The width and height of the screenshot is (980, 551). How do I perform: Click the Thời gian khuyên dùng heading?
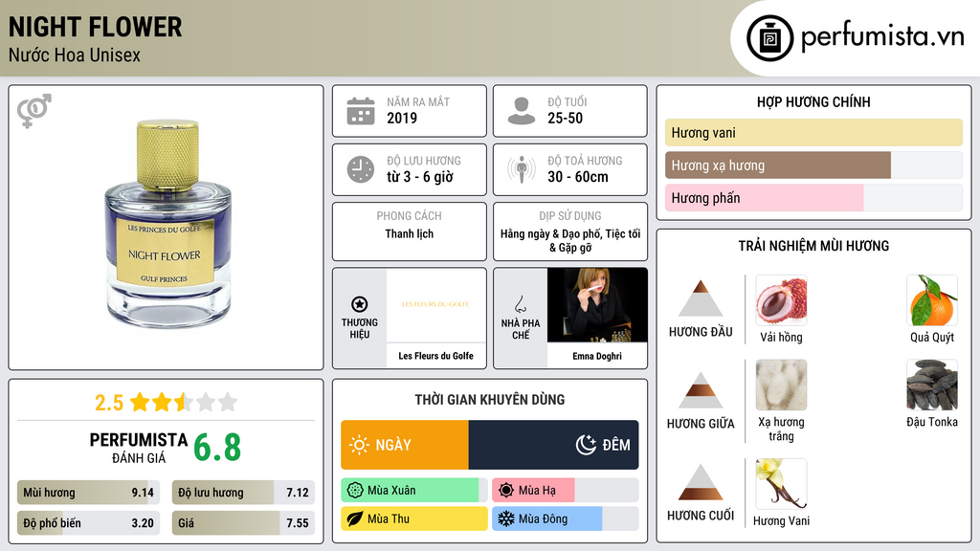490,400
